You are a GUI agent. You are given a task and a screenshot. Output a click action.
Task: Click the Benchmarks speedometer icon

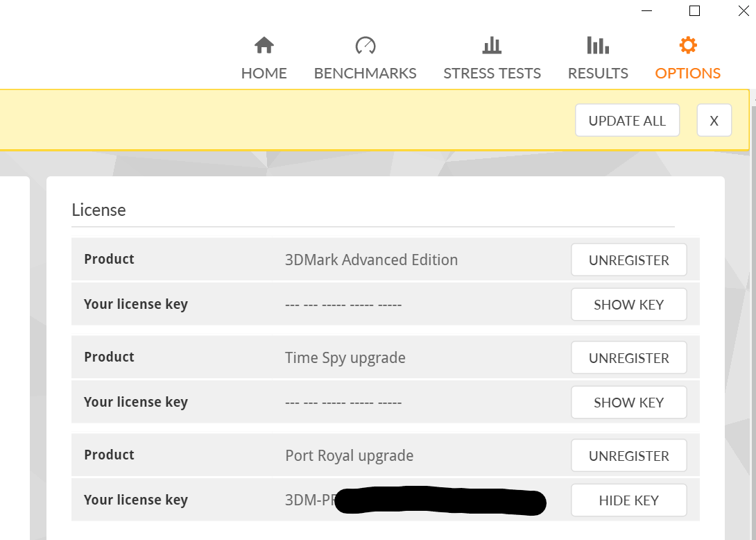pos(365,45)
